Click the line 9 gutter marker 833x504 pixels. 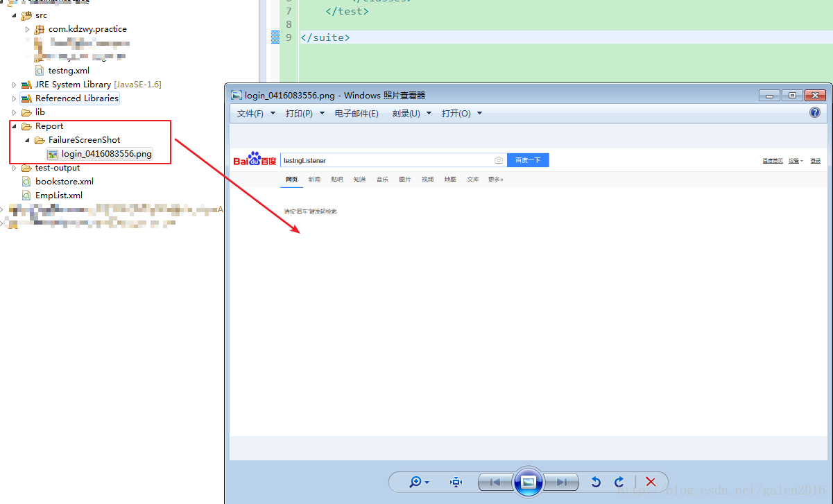click(275, 37)
